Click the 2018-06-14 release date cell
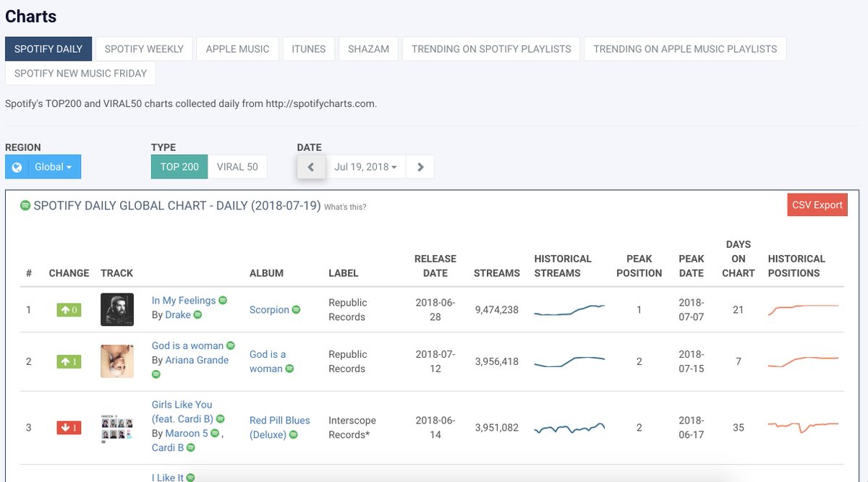868x482 pixels. click(x=435, y=428)
